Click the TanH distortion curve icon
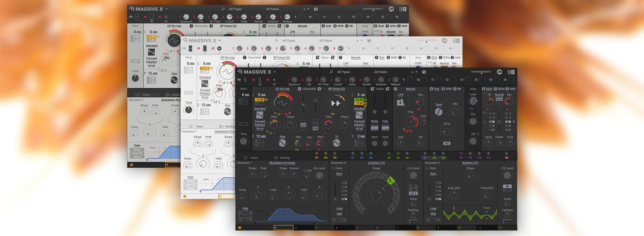This screenshot has width=644, height=236. click(439, 112)
